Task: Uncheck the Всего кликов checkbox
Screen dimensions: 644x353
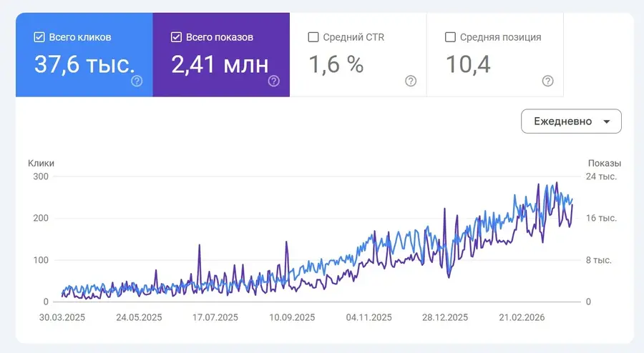Action: (x=39, y=37)
